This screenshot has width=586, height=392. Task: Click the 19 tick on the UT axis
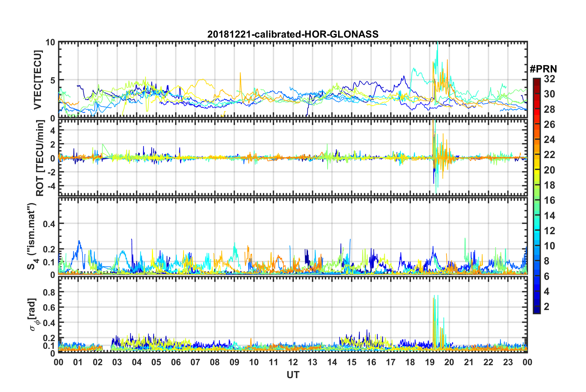(429, 362)
